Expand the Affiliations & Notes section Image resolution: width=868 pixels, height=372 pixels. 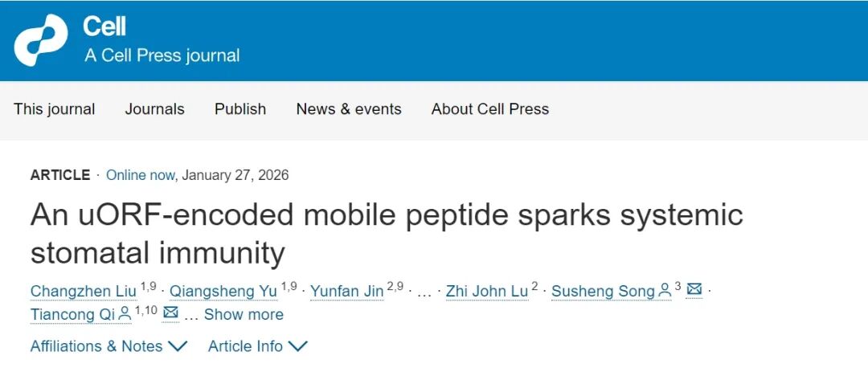click(108, 346)
